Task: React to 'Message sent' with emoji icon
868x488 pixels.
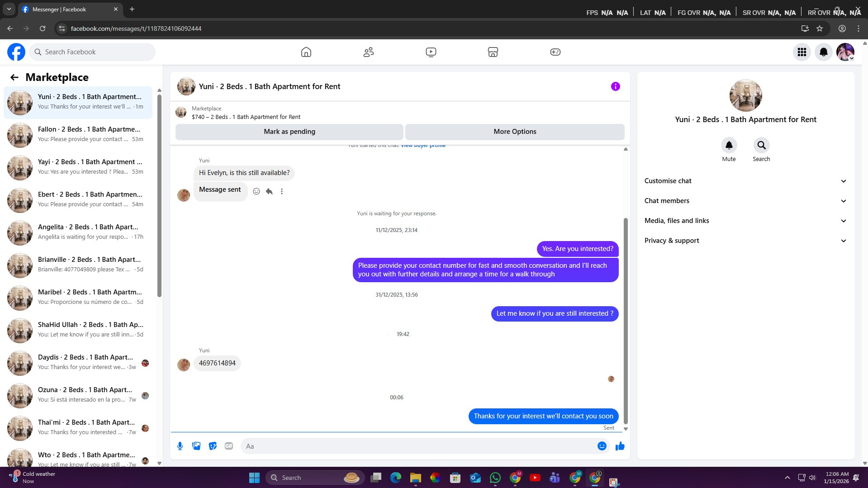Action: pyautogui.click(x=256, y=191)
